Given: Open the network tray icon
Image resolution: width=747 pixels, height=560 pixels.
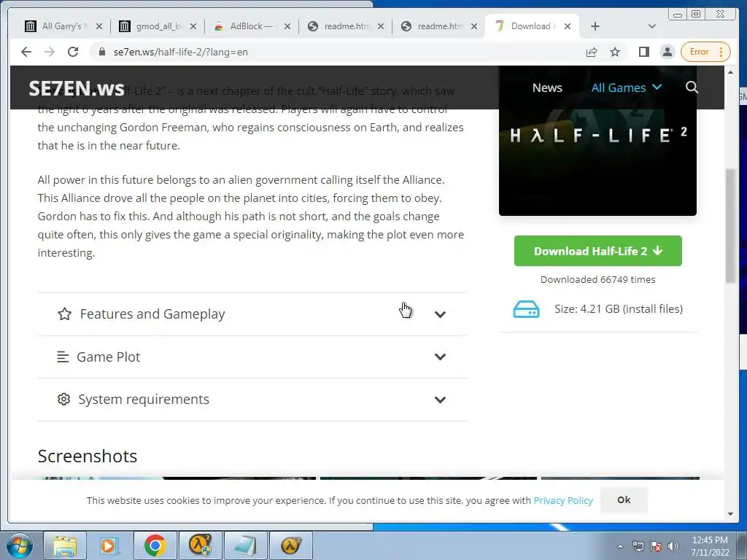Looking at the screenshot, I should click(x=638, y=546).
